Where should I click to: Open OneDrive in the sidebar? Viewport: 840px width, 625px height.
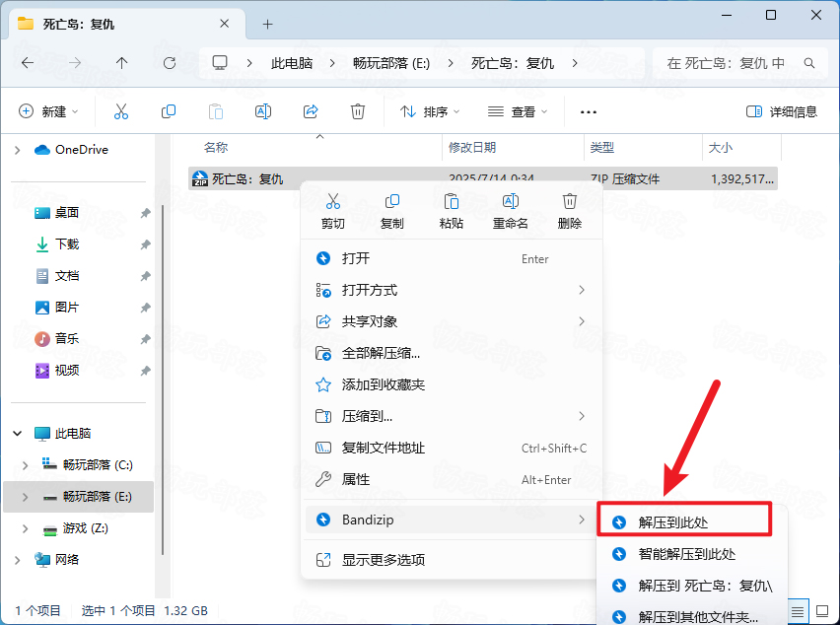(71, 150)
